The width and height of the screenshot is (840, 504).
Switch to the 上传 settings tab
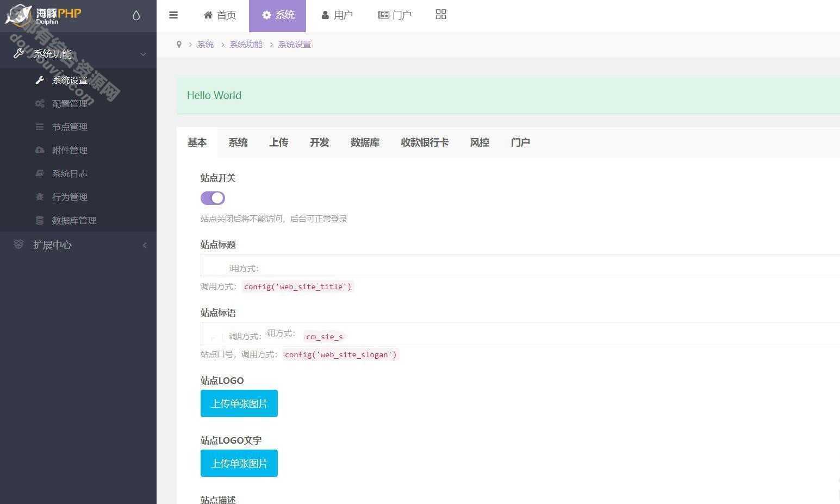[x=278, y=142]
